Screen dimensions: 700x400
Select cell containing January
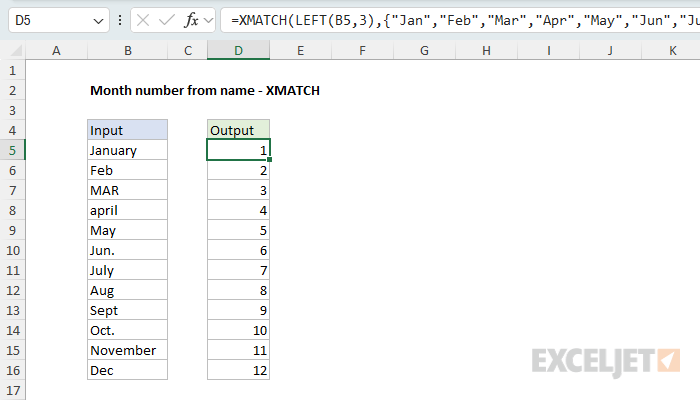[128, 150]
